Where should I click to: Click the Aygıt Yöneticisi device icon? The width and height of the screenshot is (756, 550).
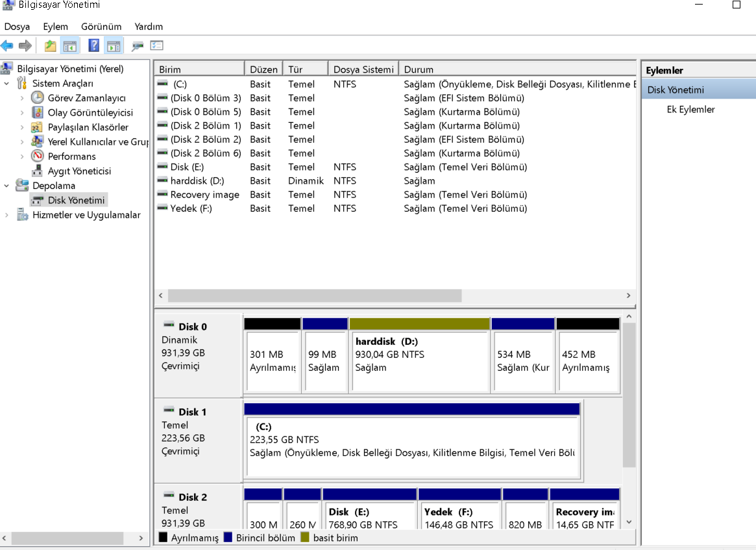click(37, 170)
